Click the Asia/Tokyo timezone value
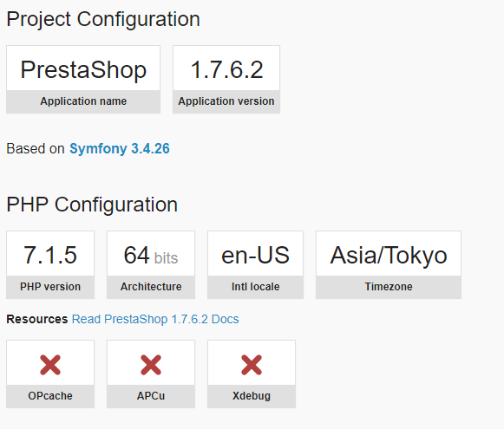The image size is (504, 429). pos(389,255)
